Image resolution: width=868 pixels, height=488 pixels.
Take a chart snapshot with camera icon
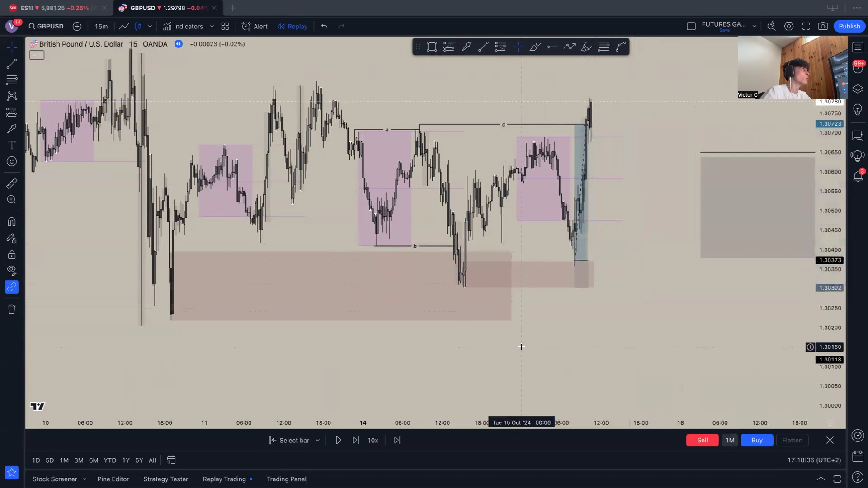point(823,26)
